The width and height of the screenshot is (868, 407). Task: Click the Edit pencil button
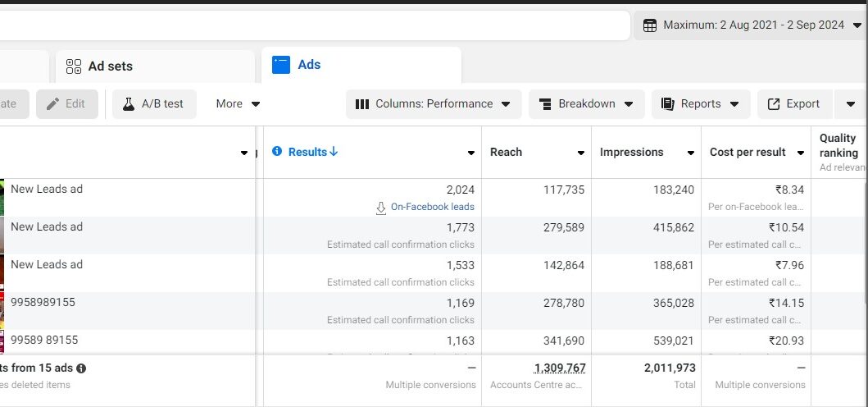point(66,104)
